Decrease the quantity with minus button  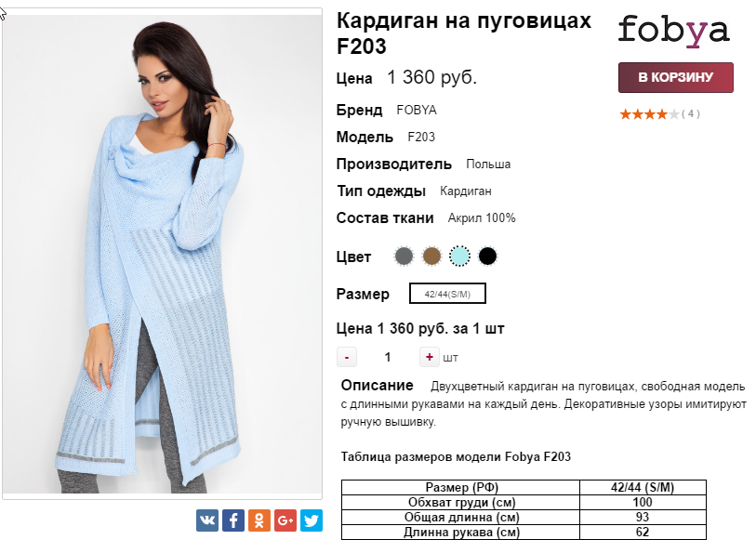tap(347, 357)
